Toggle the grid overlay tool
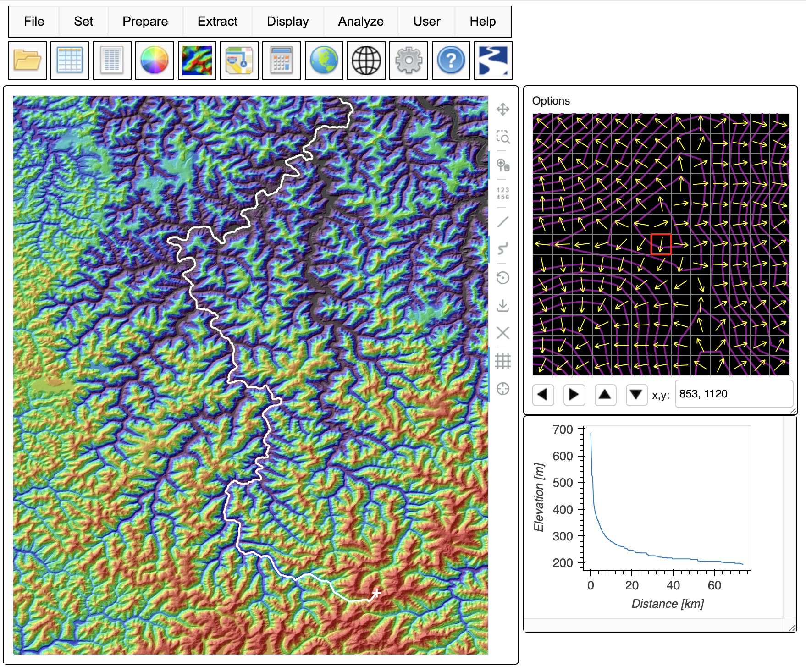The height and width of the screenshot is (672, 806). pyautogui.click(x=503, y=361)
